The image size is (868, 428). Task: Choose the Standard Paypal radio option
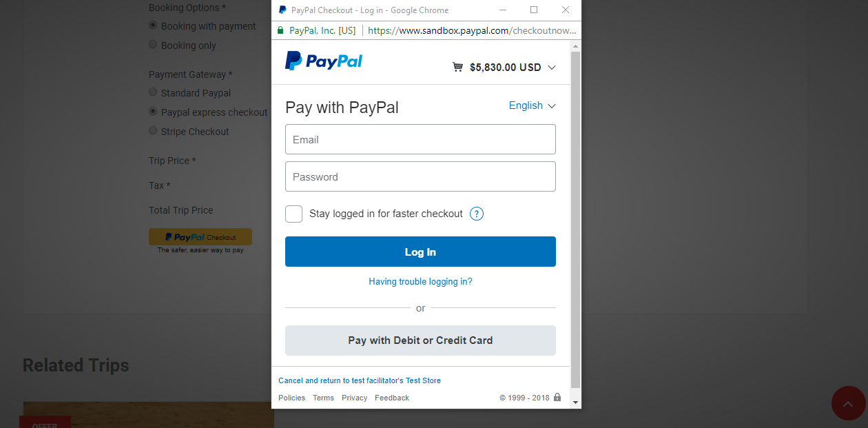(x=153, y=92)
